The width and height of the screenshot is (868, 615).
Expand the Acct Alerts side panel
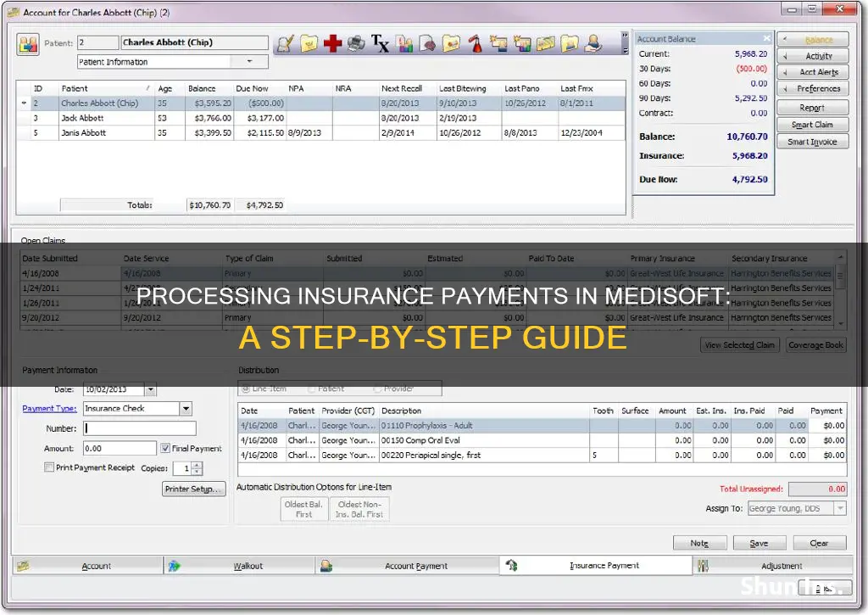[x=813, y=72]
